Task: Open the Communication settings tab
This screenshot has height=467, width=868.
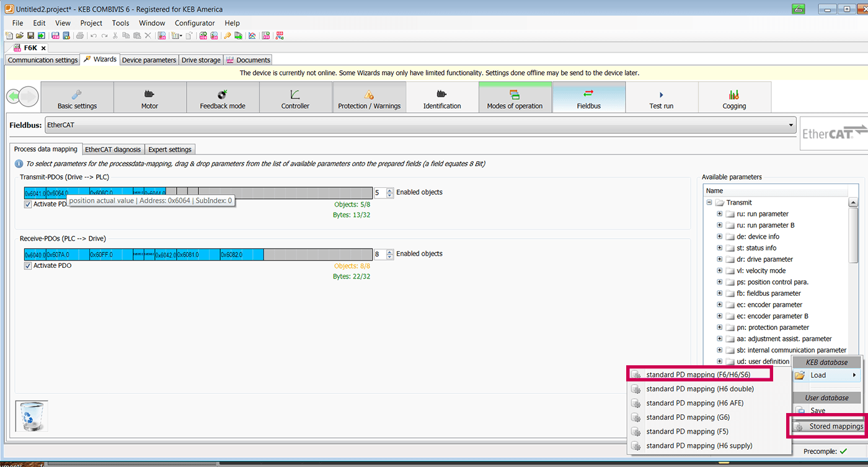Action: 43,60
